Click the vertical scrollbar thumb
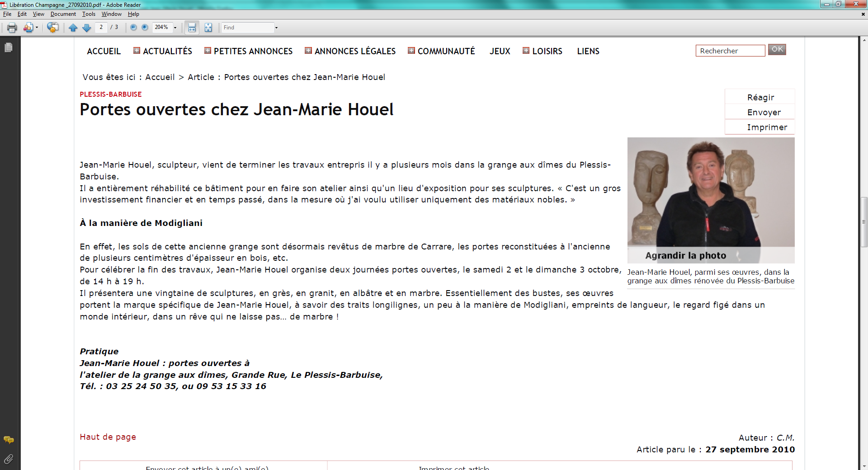 pyautogui.click(x=864, y=222)
